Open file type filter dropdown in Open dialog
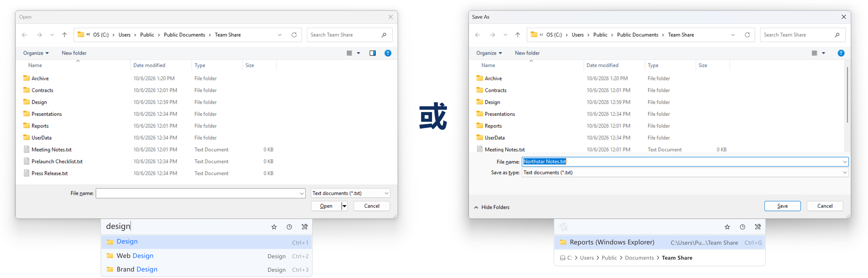868x278 pixels. tap(350, 193)
